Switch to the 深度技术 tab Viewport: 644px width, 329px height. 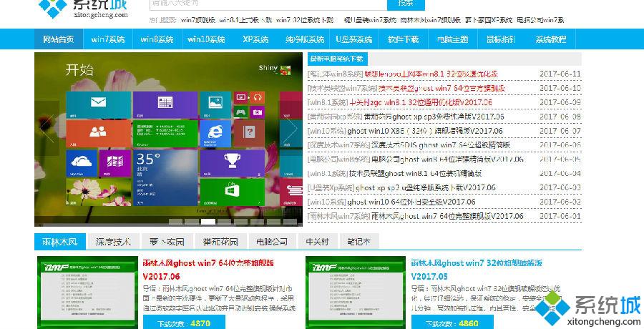113,242
